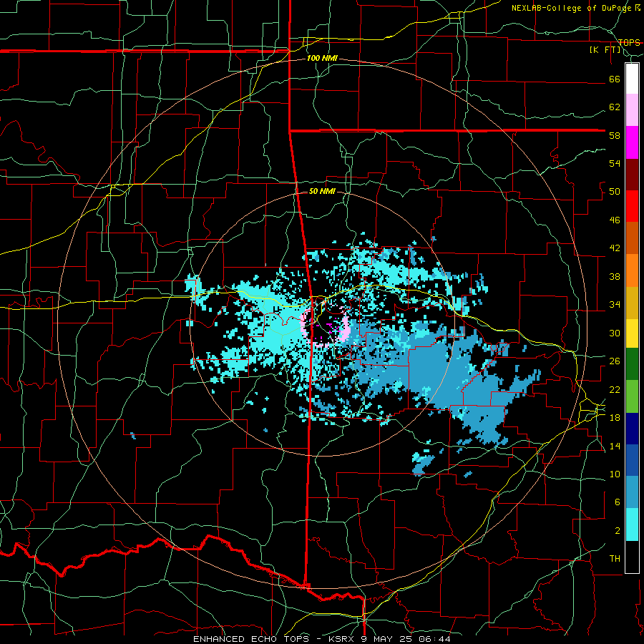The height and width of the screenshot is (644, 644).
Task: Click the '100 NMI' range ring label
Action: tap(322, 58)
